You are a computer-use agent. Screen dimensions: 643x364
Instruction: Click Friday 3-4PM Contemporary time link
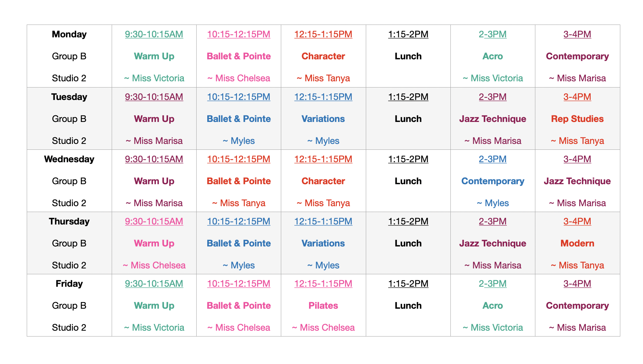[577, 284]
